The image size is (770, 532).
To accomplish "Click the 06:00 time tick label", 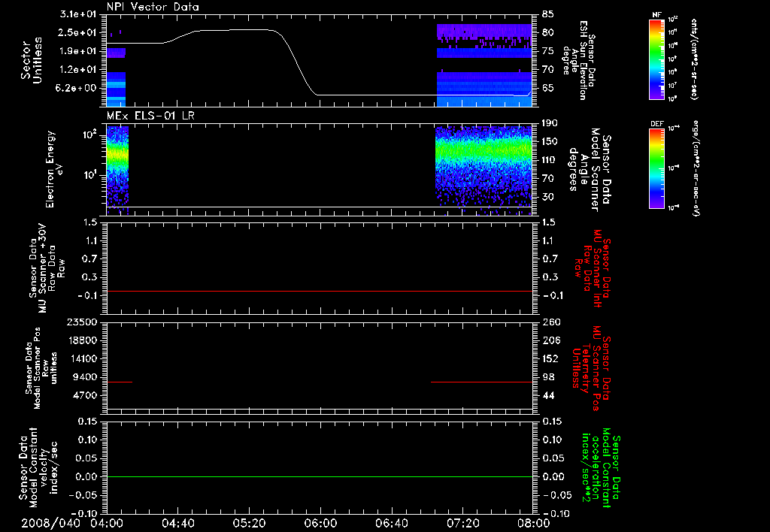I will point(320,523).
